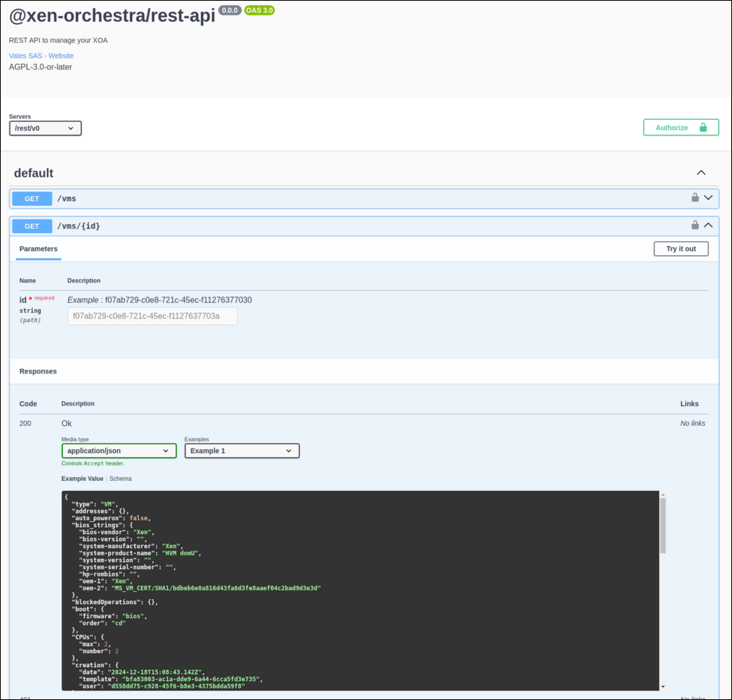Open the Examples dropdown showing Example 1
Image resolution: width=732 pixels, height=700 pixels.
pyautogui.click(x=242, y=451)
